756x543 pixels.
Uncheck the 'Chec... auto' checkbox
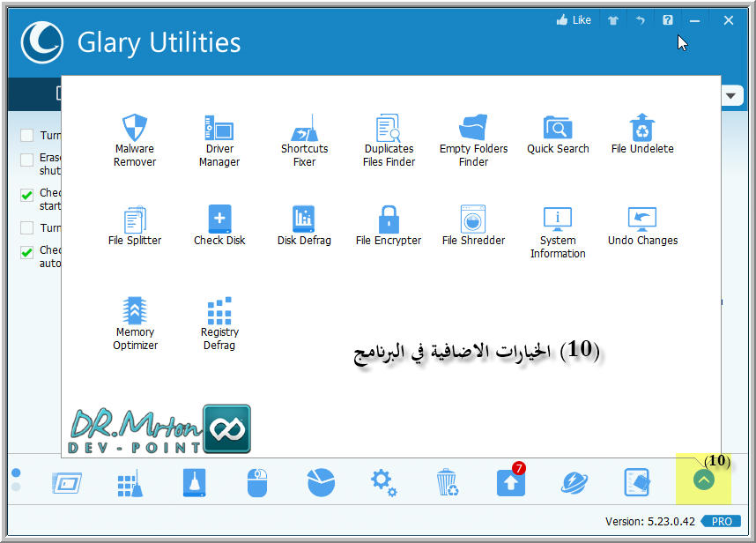27,252
